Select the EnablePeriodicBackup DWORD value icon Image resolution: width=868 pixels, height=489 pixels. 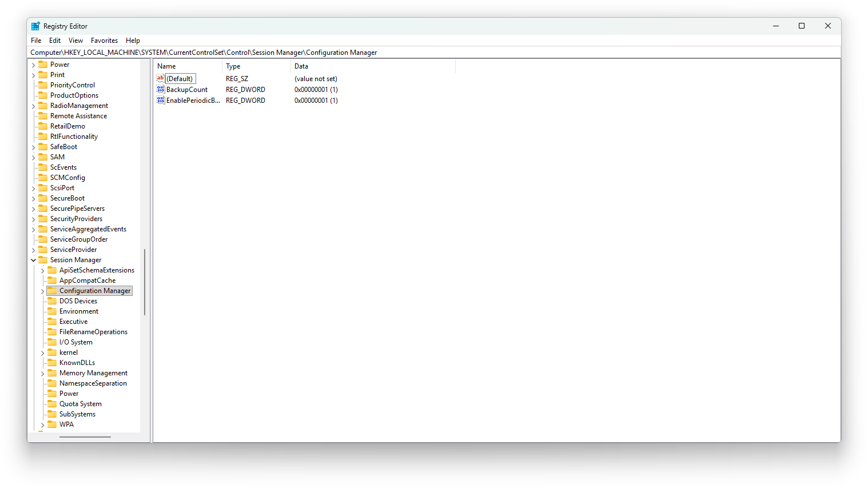tap(161, 100)
